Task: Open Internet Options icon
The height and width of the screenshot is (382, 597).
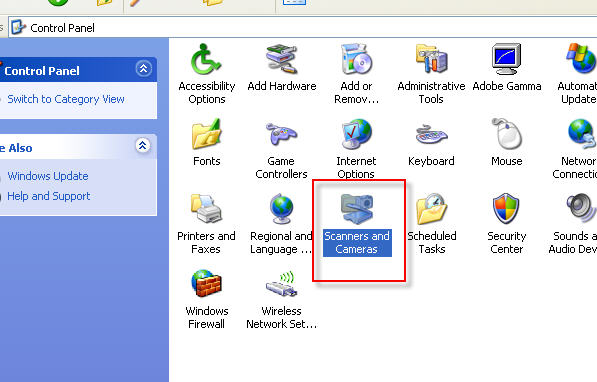Action: coord(356,134)
